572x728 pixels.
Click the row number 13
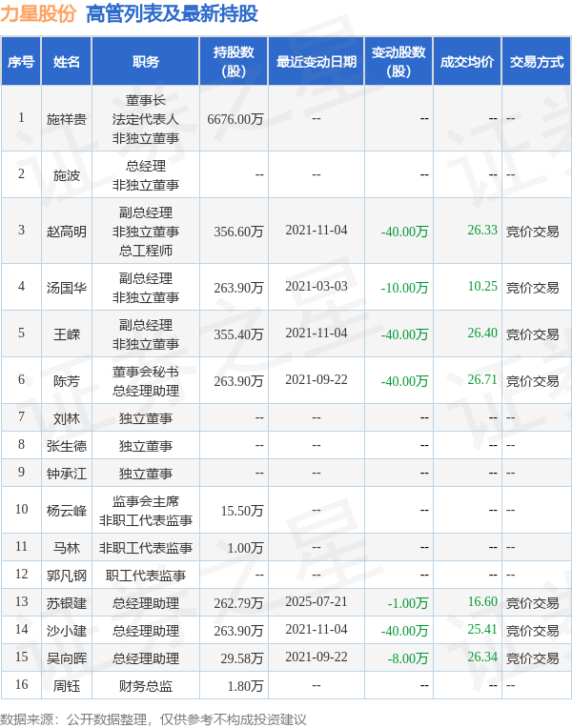21,601
